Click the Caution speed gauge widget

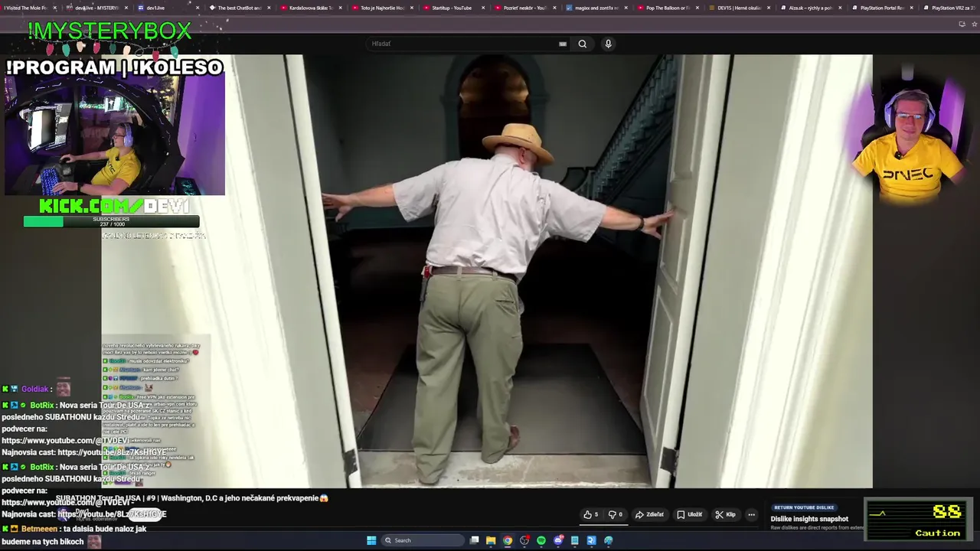(919, 520)
